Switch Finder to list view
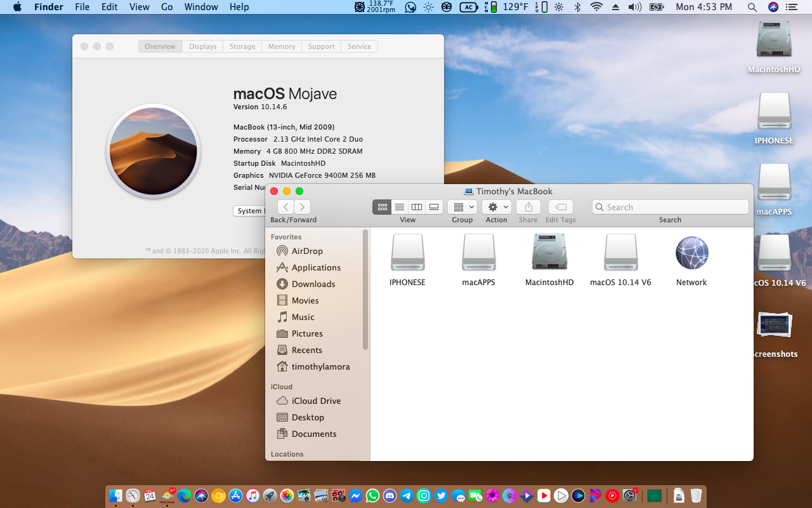 [x=400, y=207]
